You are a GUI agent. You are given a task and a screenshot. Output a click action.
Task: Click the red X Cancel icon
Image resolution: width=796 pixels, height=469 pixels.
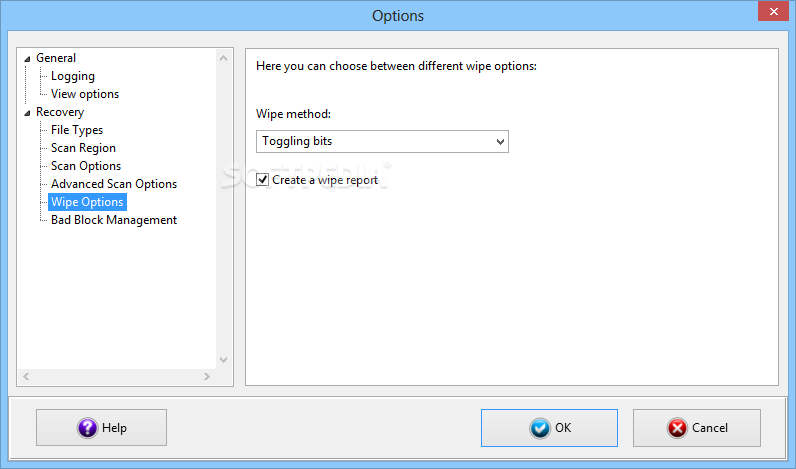[677, 428]
